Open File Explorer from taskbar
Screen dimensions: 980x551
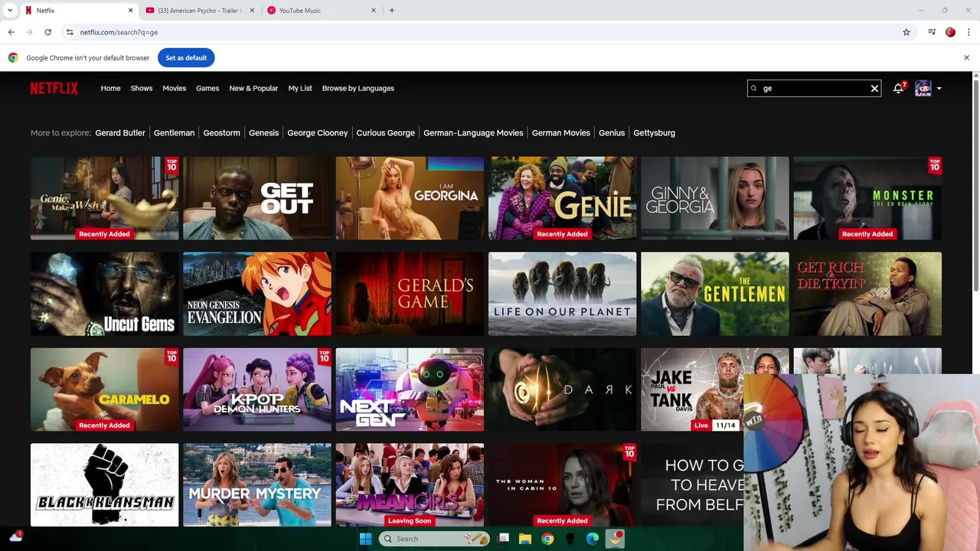point(525,539)
